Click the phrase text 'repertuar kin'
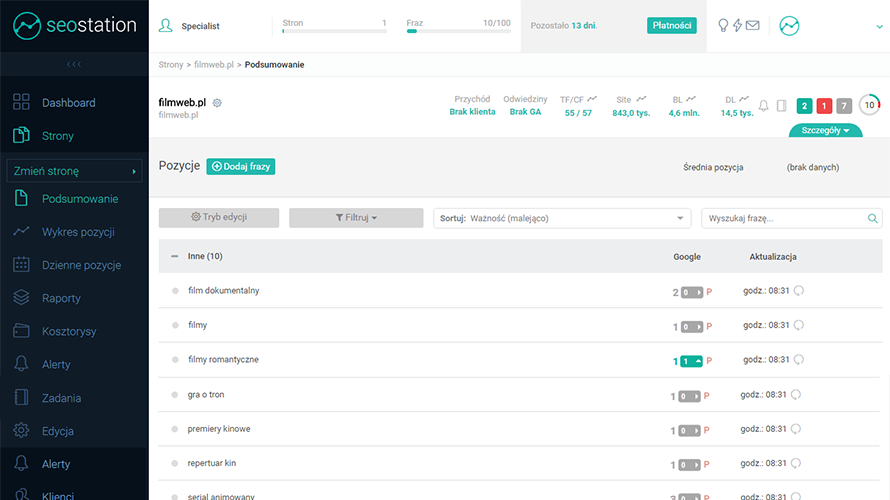This screenshot has width=890, height=500. pos(212,463)
